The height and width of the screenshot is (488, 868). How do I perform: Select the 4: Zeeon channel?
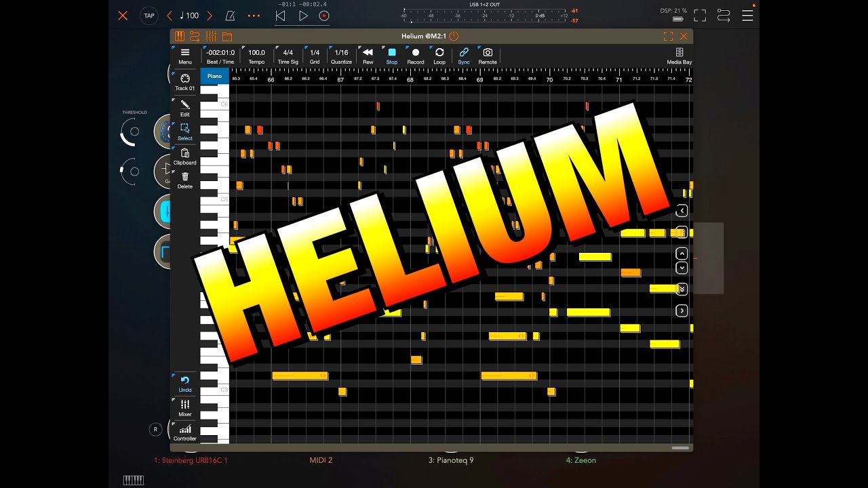(x=581, y=460)
